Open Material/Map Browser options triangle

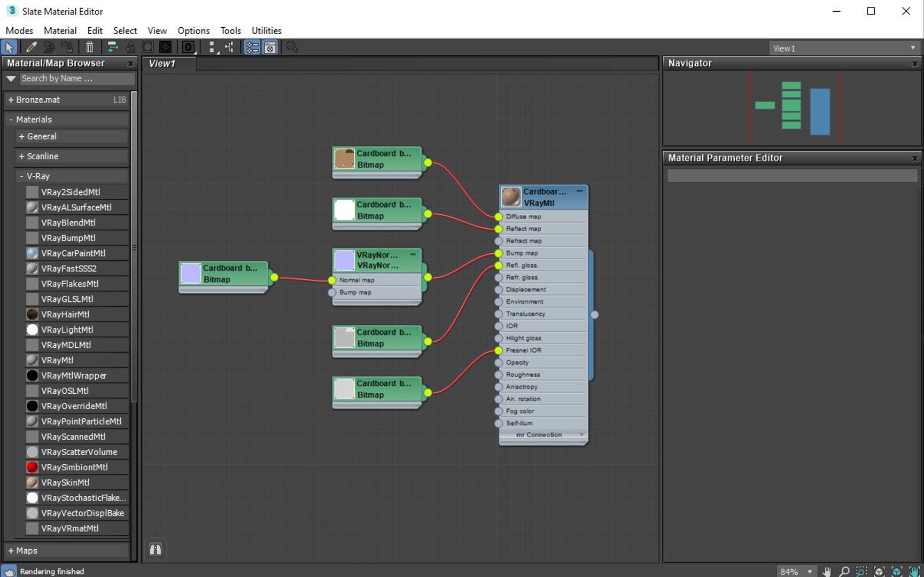[11, 79]
